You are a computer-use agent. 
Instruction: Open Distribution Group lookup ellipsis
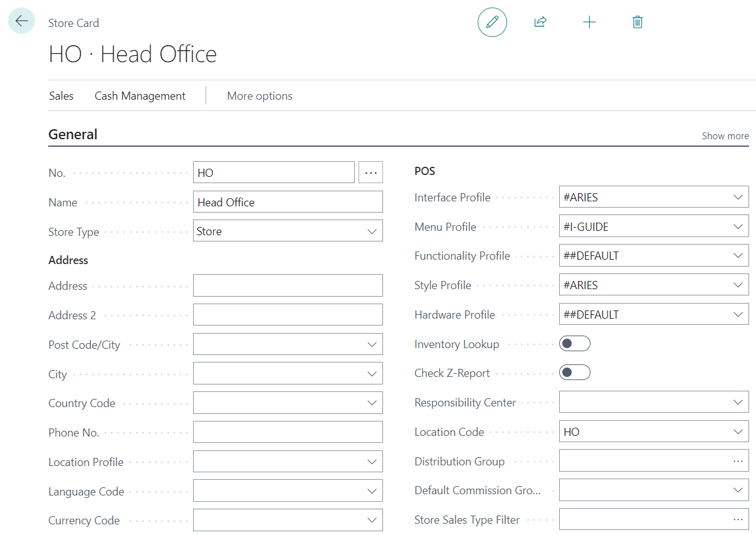pyautogui.click(x=738, y=461)
